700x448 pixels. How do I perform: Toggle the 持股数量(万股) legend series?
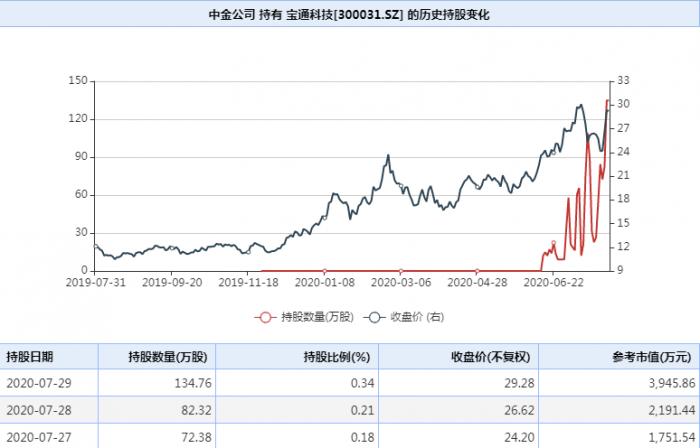click(304, 317)
